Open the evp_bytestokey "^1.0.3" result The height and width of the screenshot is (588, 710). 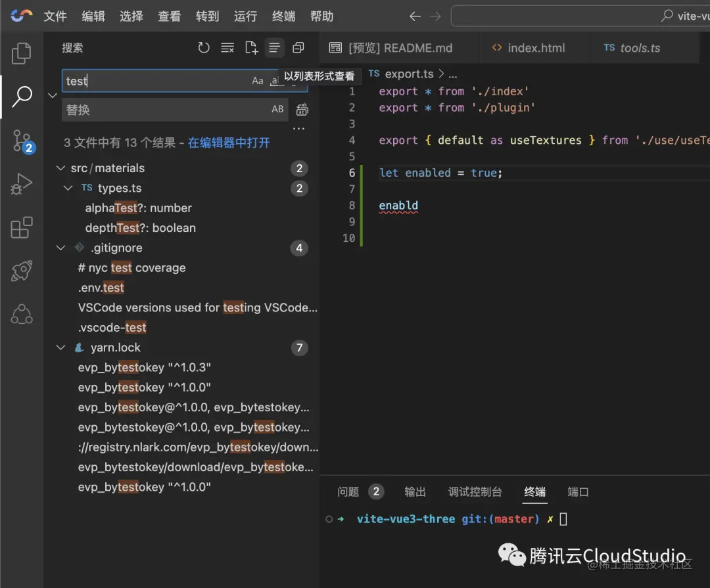[x=144, y=367]
